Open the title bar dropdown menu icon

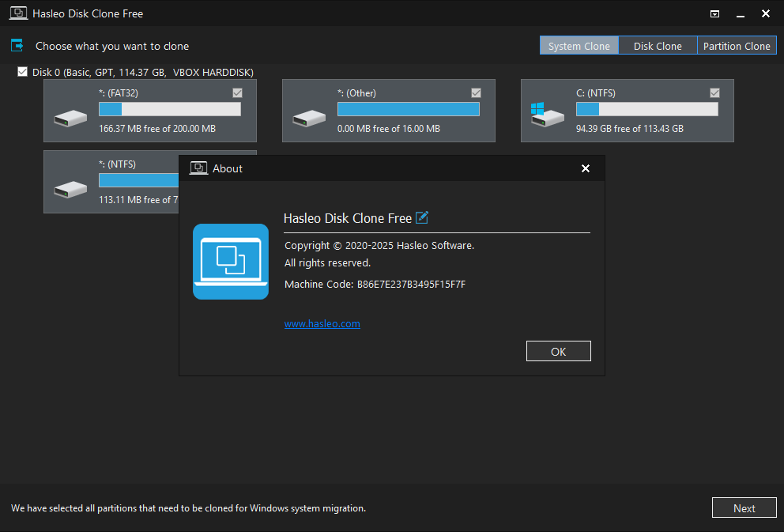tap(715, 14)
